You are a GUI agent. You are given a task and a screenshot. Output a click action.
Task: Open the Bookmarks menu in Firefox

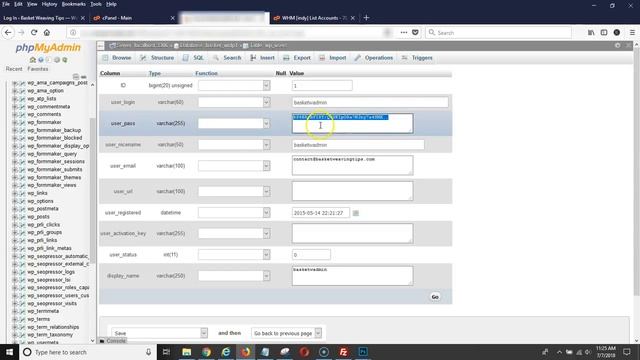[x=73, y=4]
